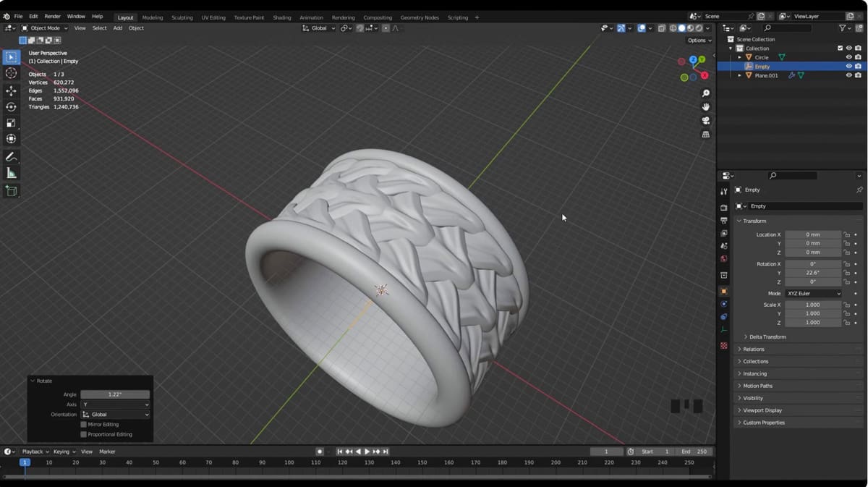
Task: Click the Add Cube tool
Action: 11,191
